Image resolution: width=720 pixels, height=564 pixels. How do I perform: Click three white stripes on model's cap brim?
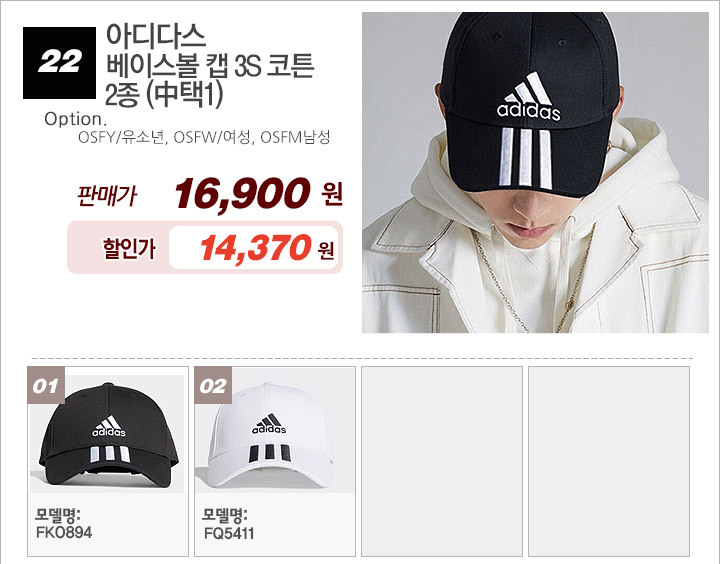pyautogui.click(x=525, y=158)
